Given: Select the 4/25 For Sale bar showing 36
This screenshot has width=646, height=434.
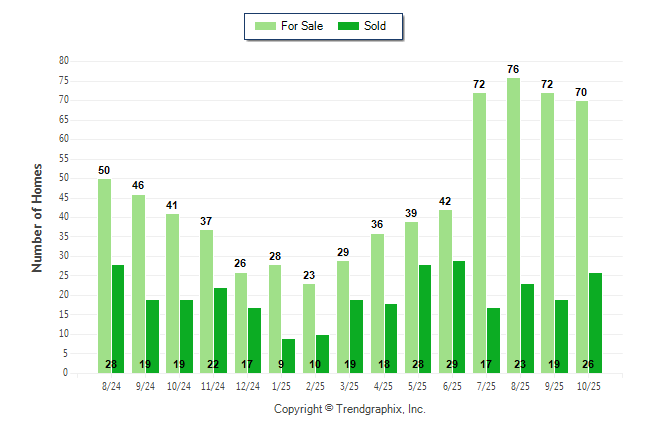Looking at the screenshot, I should [x=377, y=303].
